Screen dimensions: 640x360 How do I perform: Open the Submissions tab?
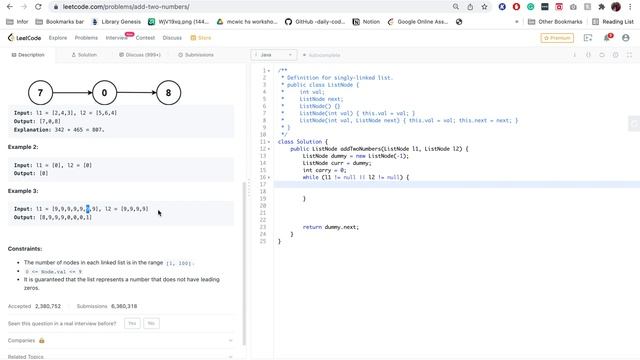(x=196, y=55)
